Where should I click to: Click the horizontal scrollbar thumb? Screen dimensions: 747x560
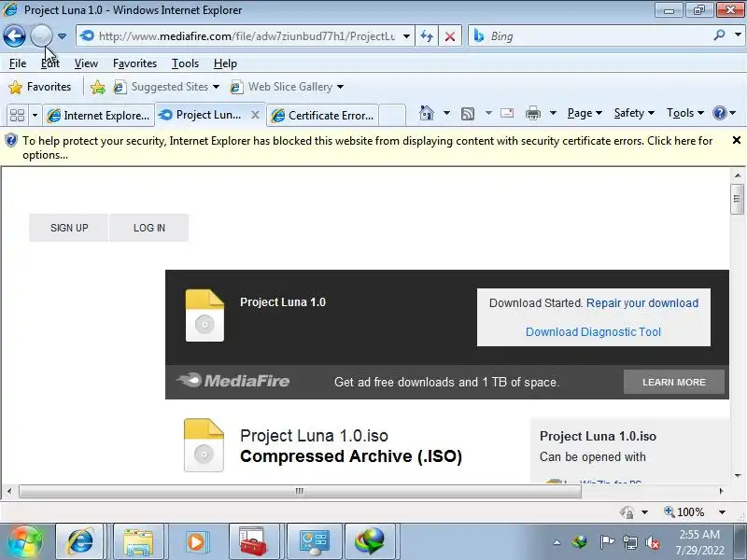pyautogui.click(x=300, y=491)
